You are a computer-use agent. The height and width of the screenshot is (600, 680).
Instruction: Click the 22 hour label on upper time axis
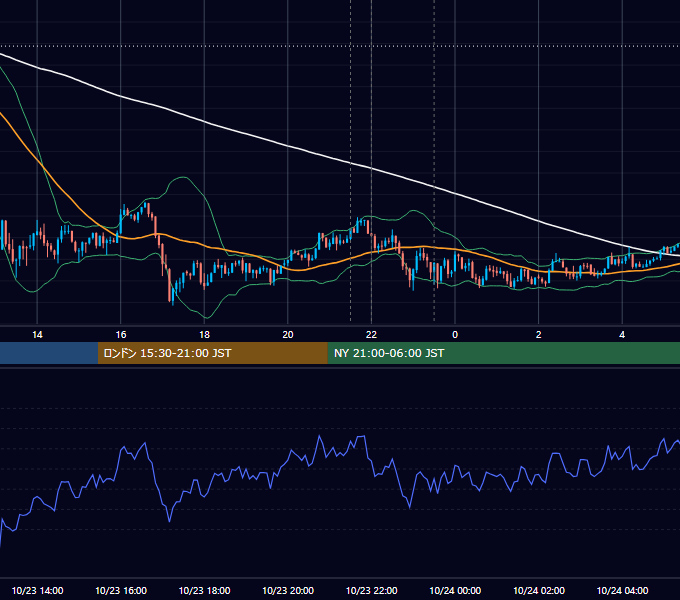click(371, 335)
